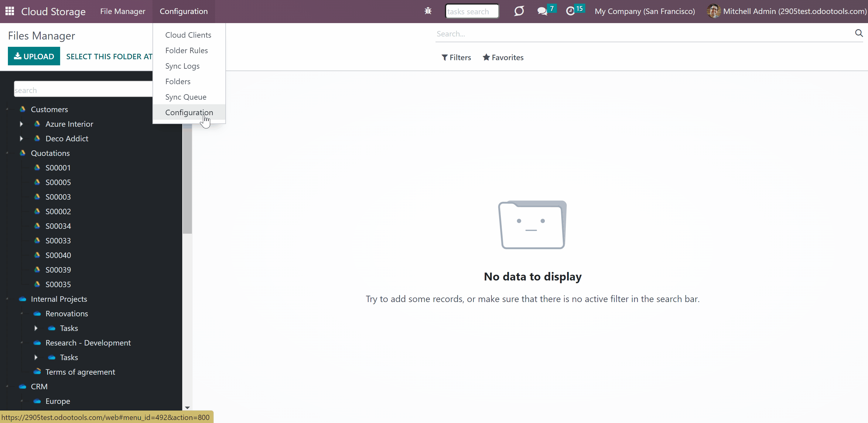Click the empty folder illustration
This screenshot has height=423, width=868.
tap(532, 225)
